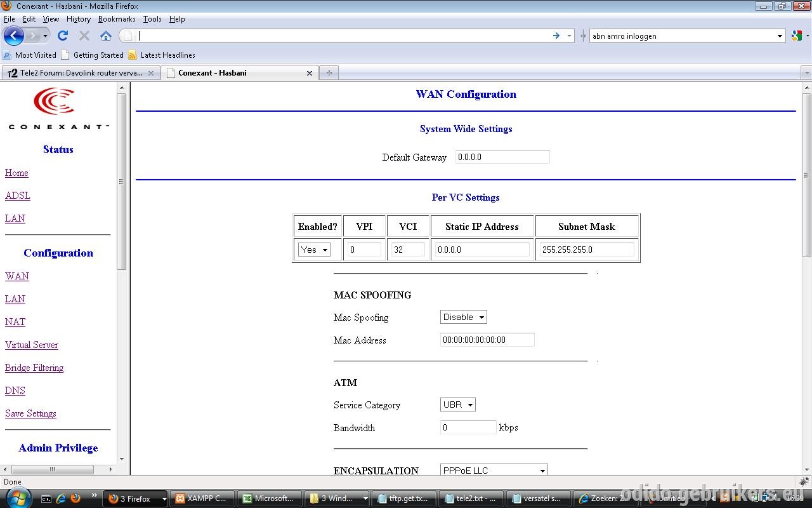Click the main page vertical scrollbar thumb
812x508 pixels.
coord(807,175)
